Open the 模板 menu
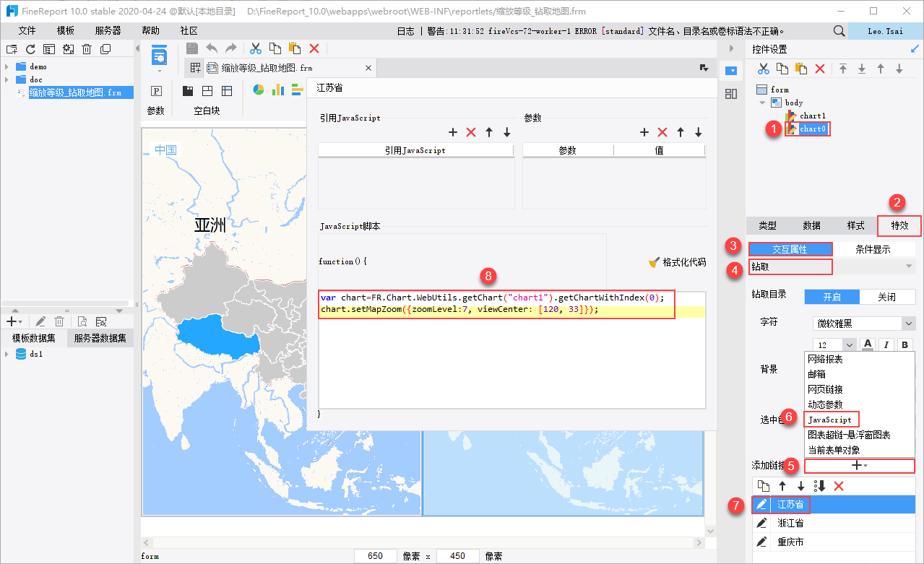Image resolution: width=924 pixels, height=564 pixels. tap(66, 31)
